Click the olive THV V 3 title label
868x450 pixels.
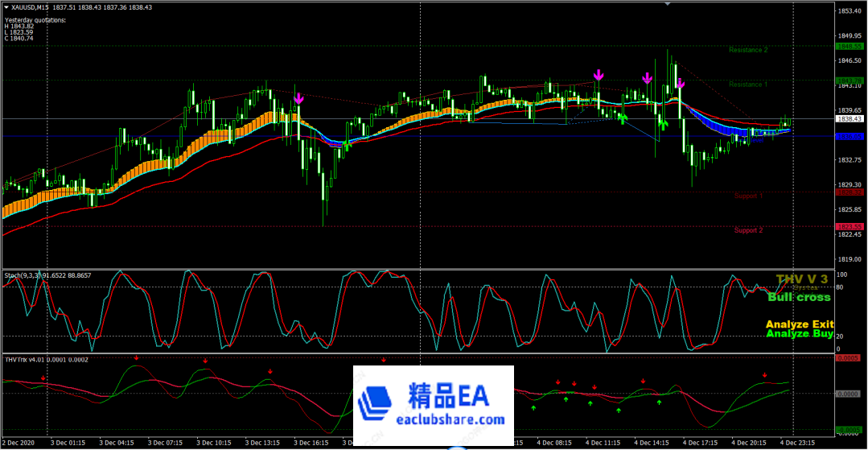point(801,279)
